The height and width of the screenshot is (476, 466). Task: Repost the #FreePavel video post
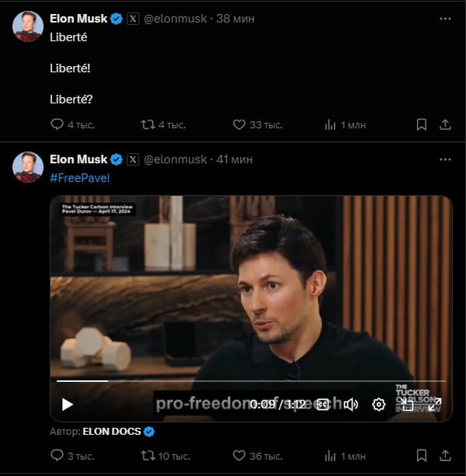(148, 456)
